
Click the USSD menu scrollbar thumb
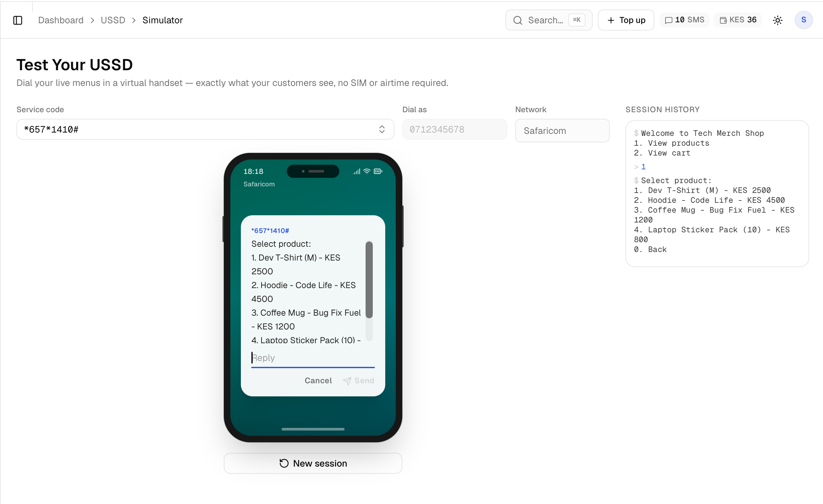point(369,280)
